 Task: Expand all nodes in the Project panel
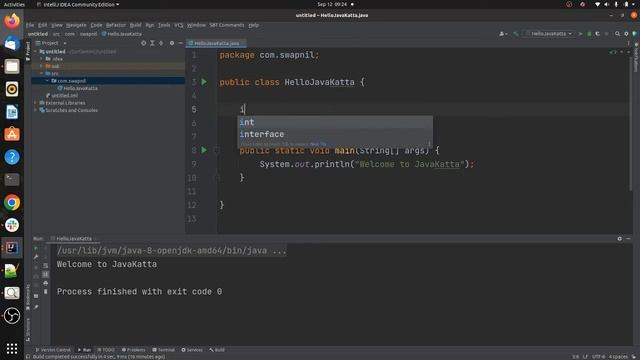pyautogui.click(x=152, y=43)
